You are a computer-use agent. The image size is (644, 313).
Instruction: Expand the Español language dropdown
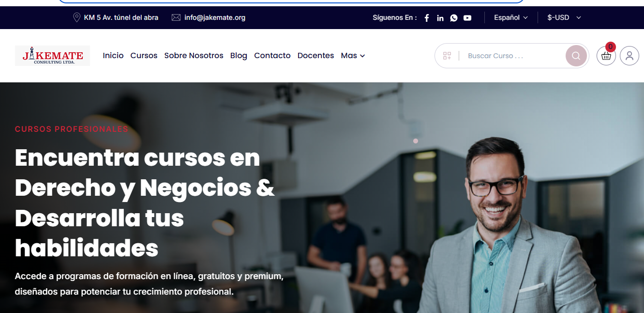click(510, 17)
